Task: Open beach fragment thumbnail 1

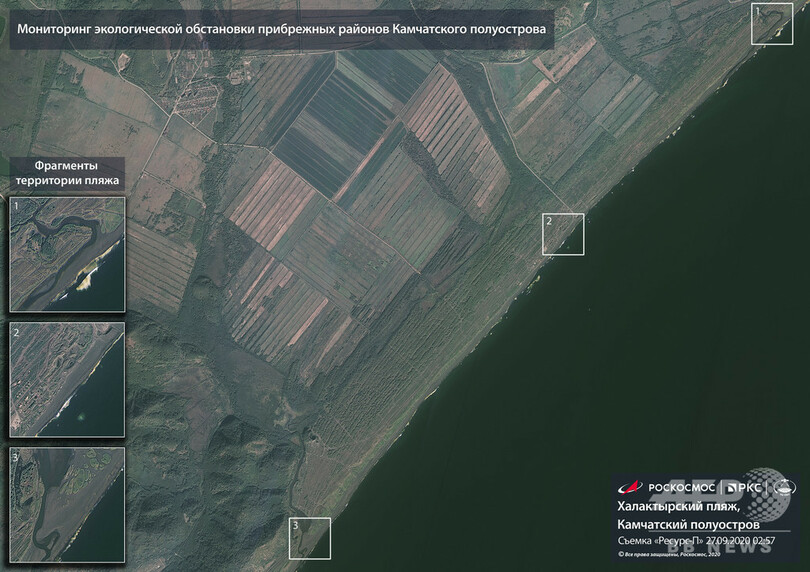Action: tap(68, 254)
